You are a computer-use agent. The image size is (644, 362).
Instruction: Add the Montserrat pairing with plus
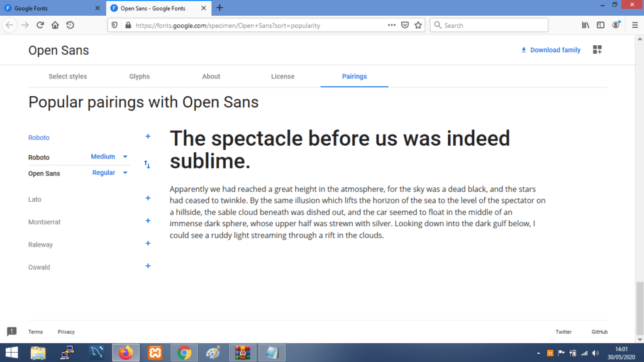point(148,221)
